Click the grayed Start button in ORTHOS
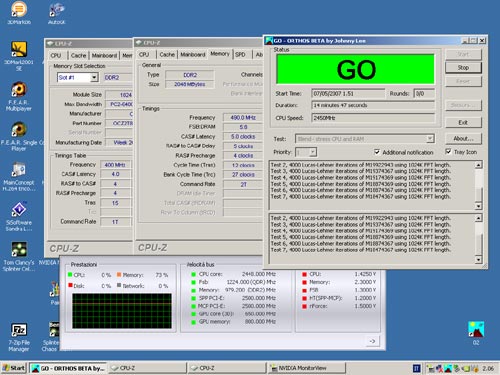Image resolution: width=500 pixels, height=375 pixels. pos(463,54)
